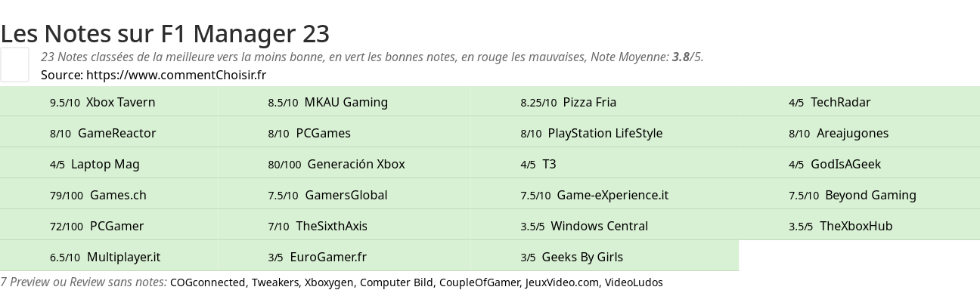This screenshot has height=290, width=980.
Task: Click the TheXboxHub rating entry
Action: click(x=859, y=226)
